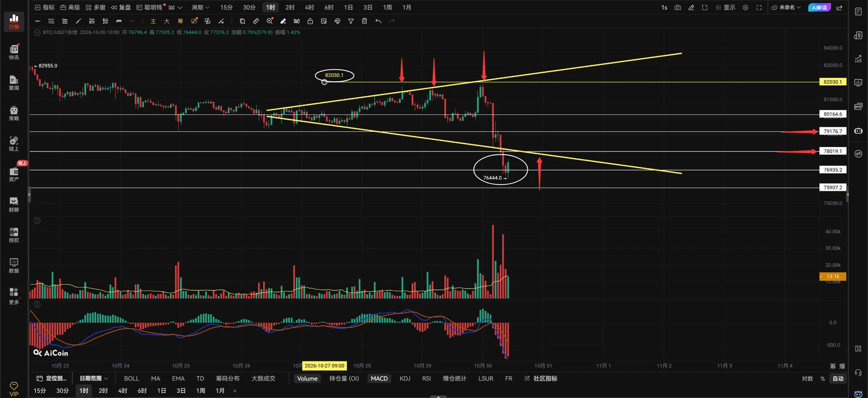The height and width of the screenshot is (398, 868).
Task: Toggle the Volume sub-indicator off
Action: pyautogui.click(x=307, y=378)
